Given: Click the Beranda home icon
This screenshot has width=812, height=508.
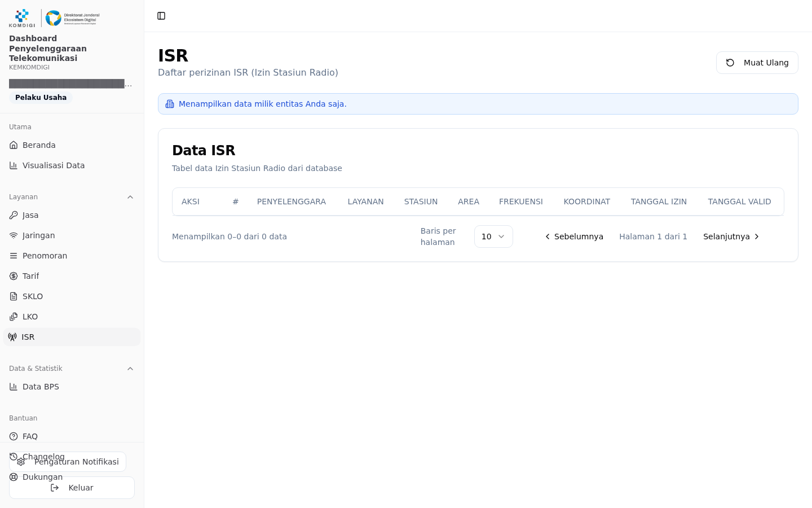Looking at the screenshot, I should (x=14, y=145).
